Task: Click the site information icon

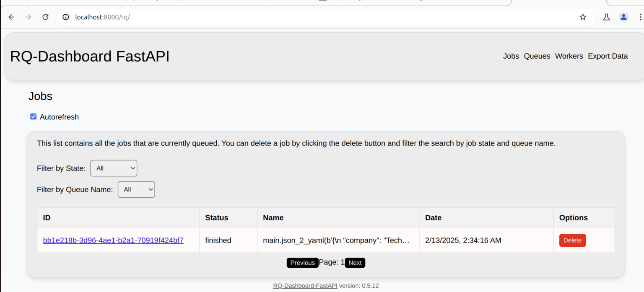Action: point(65,17)
